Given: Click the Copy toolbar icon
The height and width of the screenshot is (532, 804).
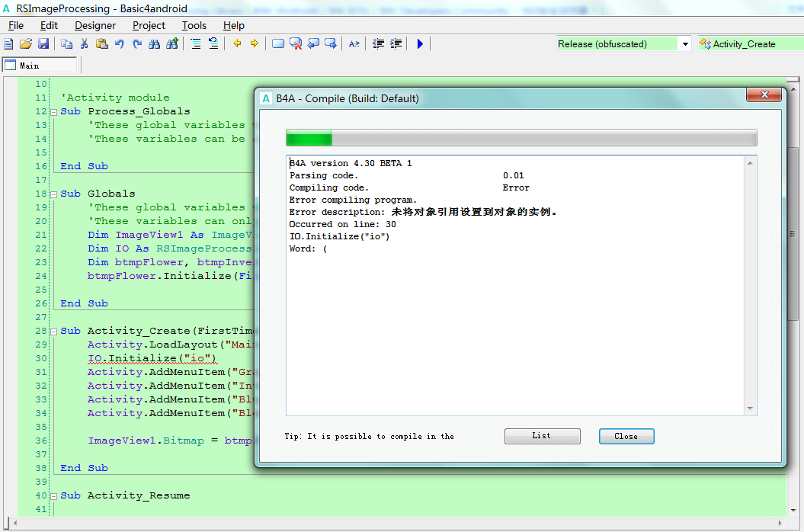Looking at the screenshot, I should 66,44.
